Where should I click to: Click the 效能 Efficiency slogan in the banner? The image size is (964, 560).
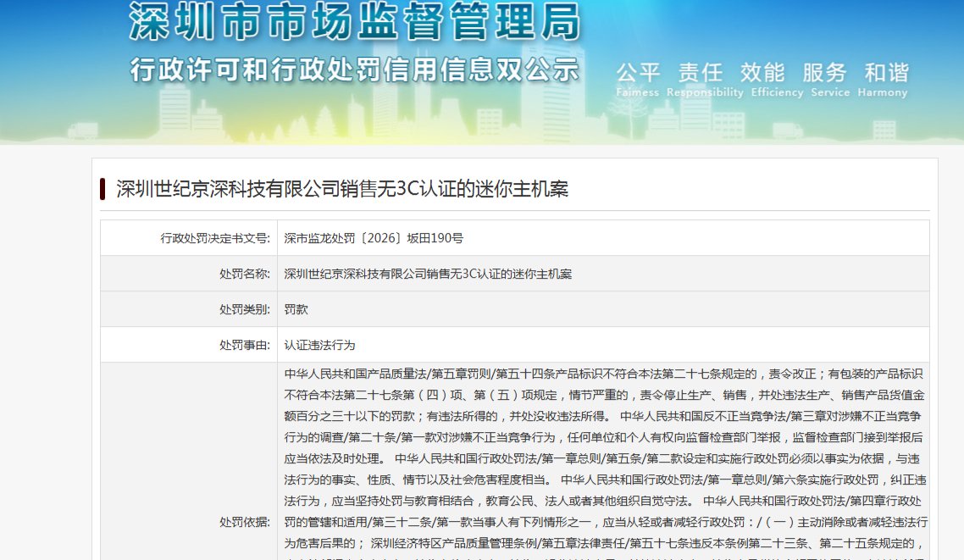[777, 80]
